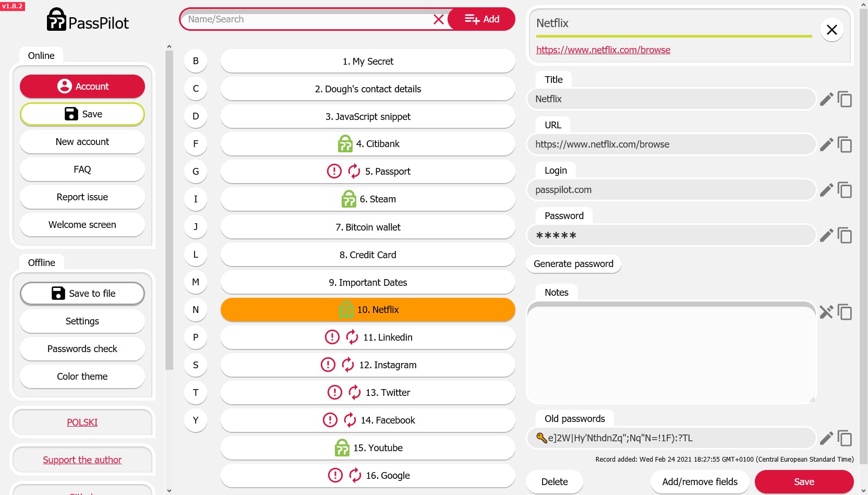This screenshot has width=868, height=495.
Task: Clear the search box with red X
Action: 439,19
